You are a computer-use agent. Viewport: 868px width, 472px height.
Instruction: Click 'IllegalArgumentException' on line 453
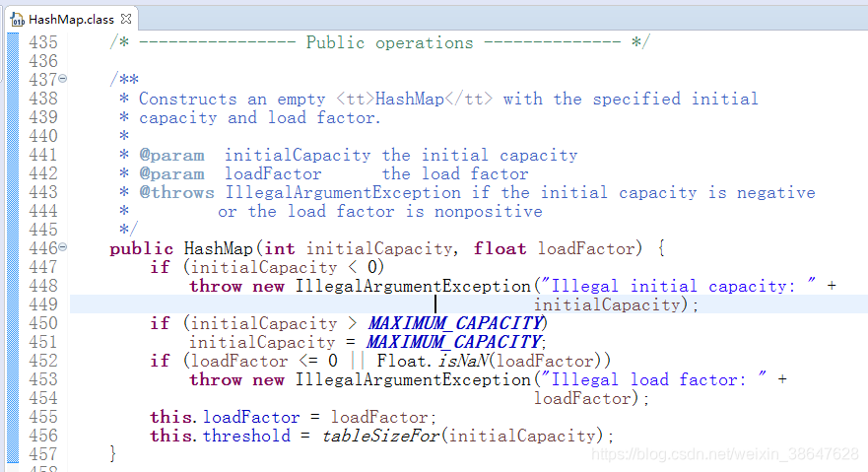click(413, 379)
